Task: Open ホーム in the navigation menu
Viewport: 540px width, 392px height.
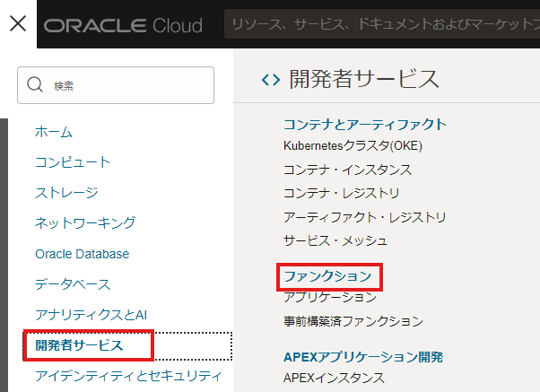Action: click(54, 132)
